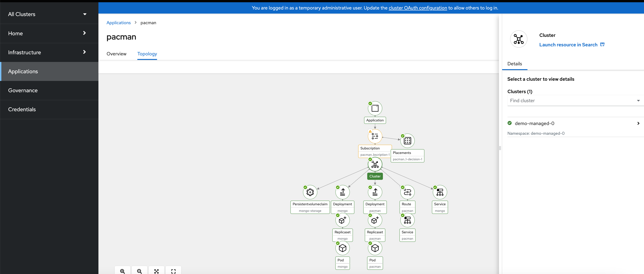Open the cluster OAuth configuration link
This screenshot has width=644, height=274.
coord(417,8)
